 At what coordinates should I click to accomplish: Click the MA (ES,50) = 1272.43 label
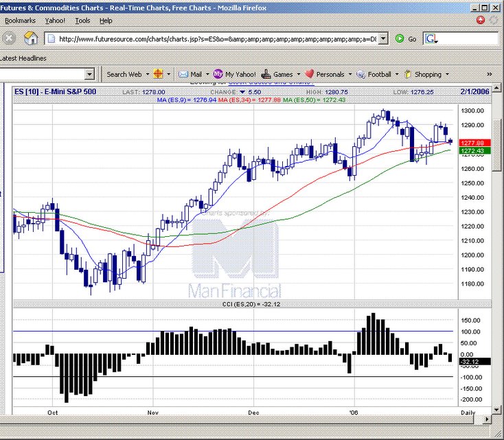pos(314,100)
